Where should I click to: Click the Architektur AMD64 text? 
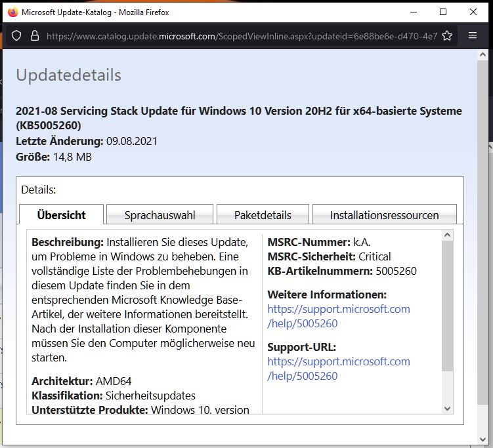pos(81,381)
